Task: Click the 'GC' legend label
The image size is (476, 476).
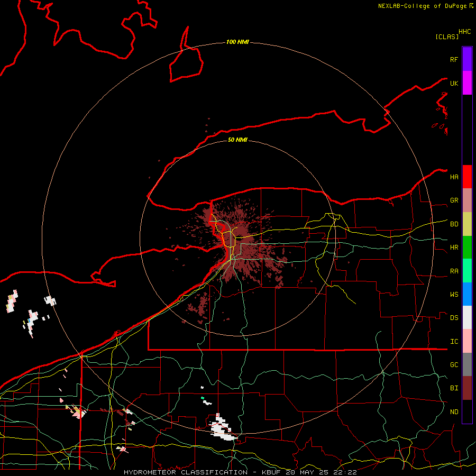Action: coord(454,365)
